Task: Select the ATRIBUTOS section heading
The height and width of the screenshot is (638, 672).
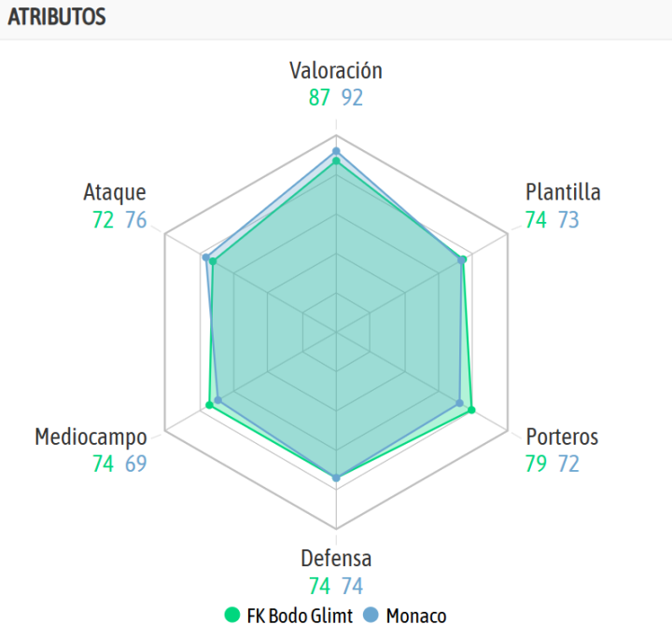Action: point(57,18)
